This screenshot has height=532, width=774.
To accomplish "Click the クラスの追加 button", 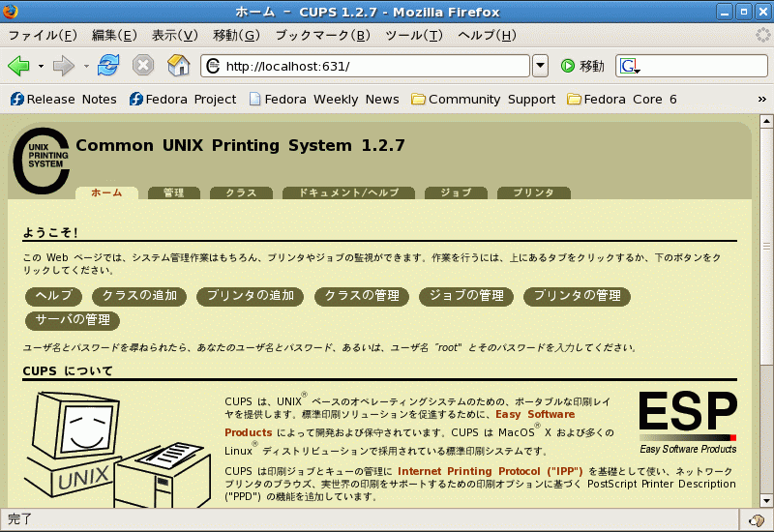I will coord(139,296).
